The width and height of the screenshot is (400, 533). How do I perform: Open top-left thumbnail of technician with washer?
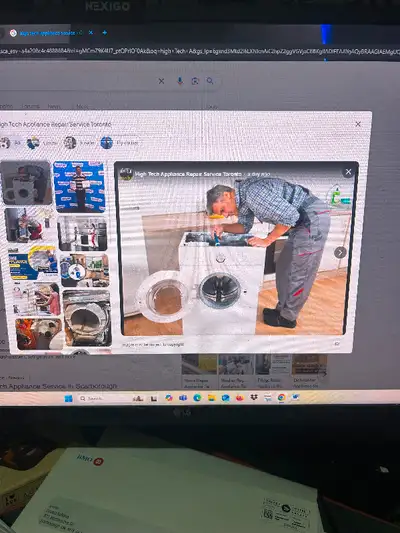click(x=26, y=183)
